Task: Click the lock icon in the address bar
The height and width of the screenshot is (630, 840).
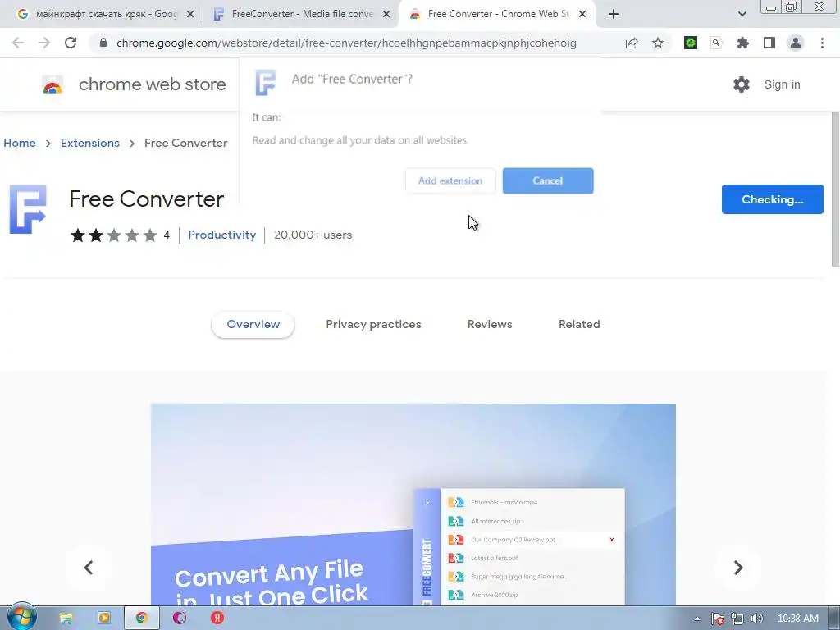Action: point(103,43)
